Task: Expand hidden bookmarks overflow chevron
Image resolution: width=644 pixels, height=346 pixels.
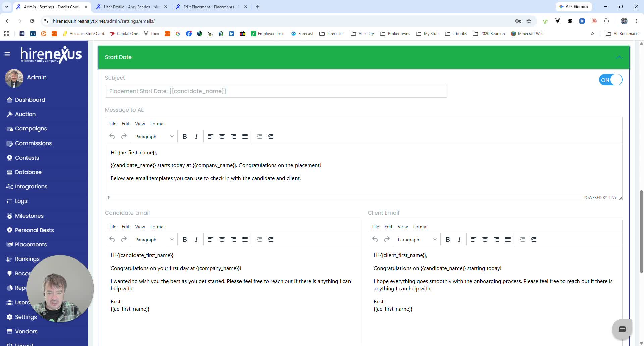Action: pyautogui.click(x=592, y=34)
